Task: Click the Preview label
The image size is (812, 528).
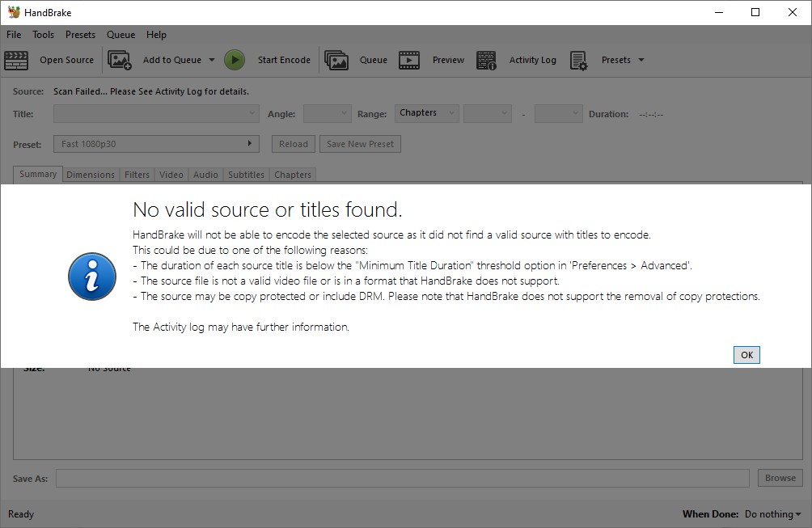Action: (448, 60)
